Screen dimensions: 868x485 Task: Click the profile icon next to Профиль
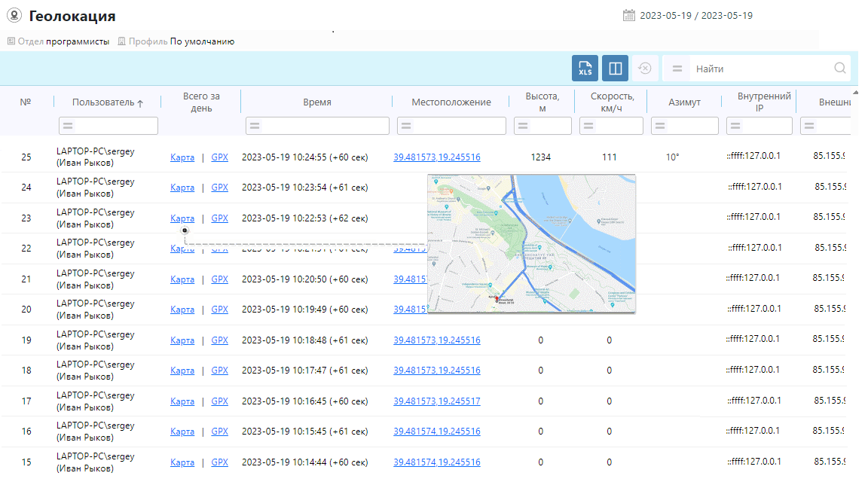coord(121,41)
